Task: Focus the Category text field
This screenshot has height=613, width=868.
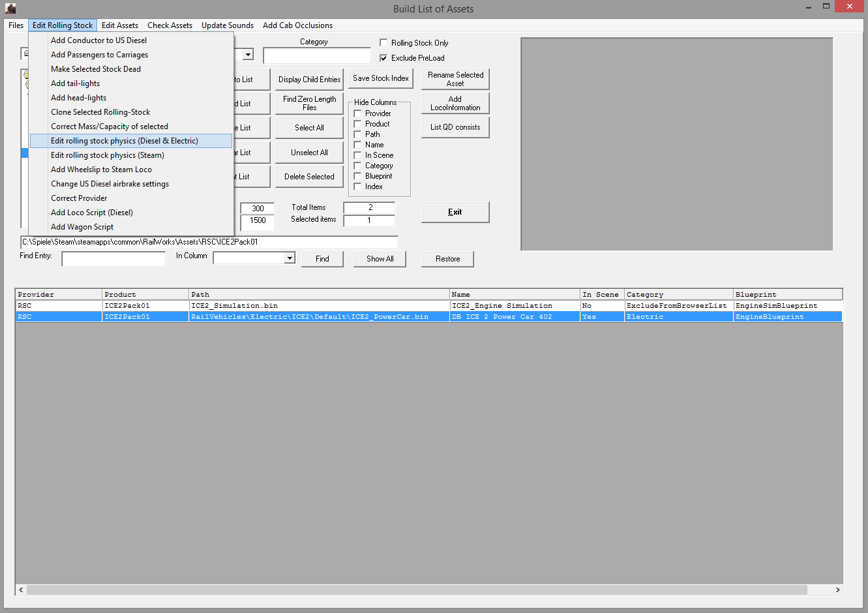Action: coord(317,55)
